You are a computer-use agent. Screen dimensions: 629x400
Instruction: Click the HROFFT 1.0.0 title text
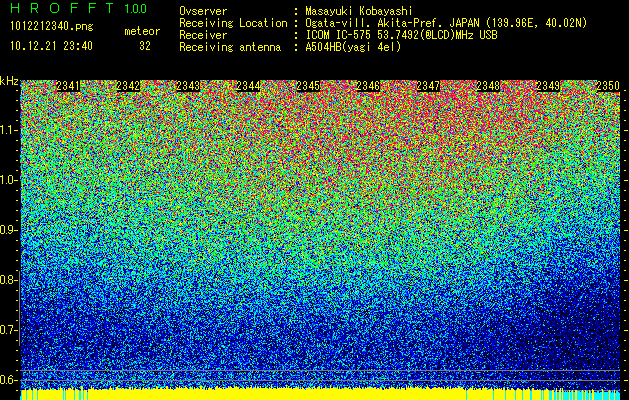point(79,8)
